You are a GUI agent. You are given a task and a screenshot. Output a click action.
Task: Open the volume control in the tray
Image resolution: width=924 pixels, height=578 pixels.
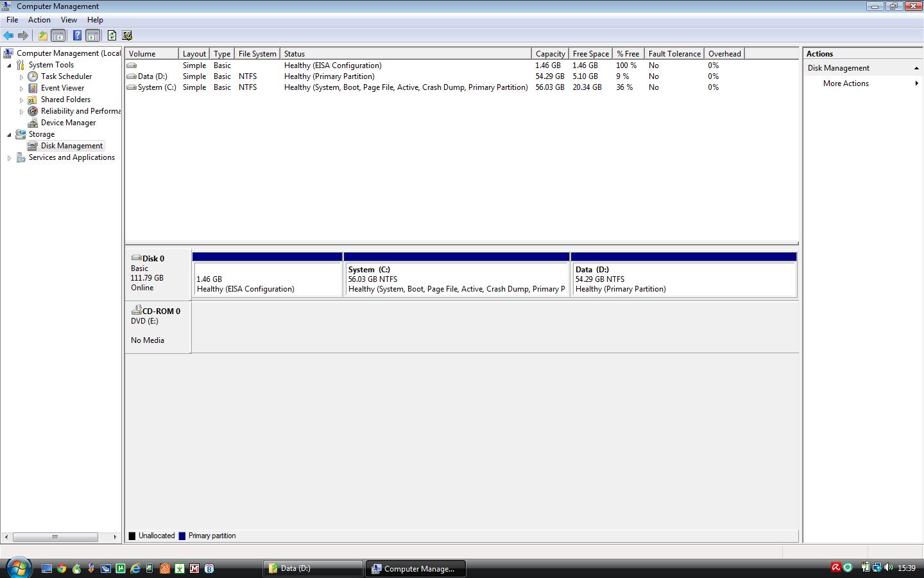[889, 567]
